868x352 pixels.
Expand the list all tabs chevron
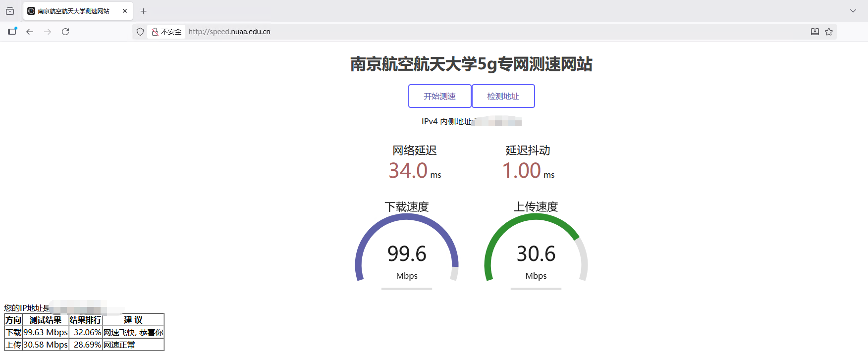tap(853, 11)
